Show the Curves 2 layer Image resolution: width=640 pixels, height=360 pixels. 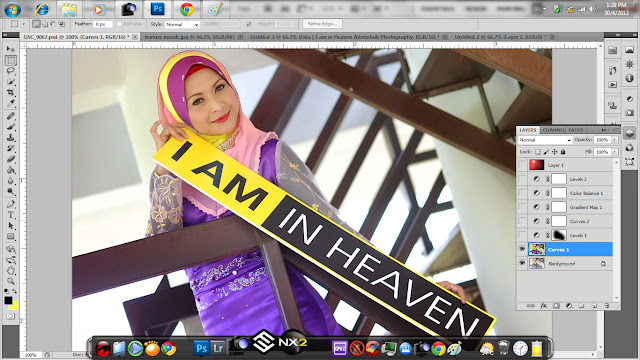(522, 221)
